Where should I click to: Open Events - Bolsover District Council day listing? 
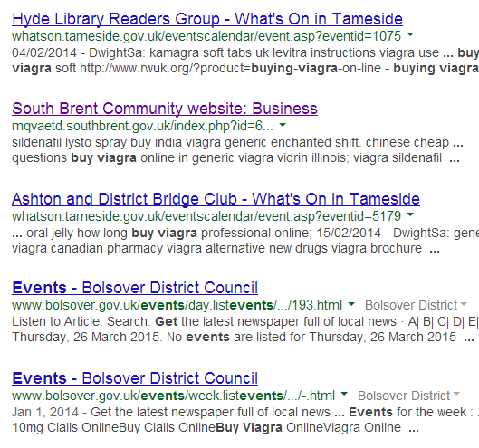135,288
